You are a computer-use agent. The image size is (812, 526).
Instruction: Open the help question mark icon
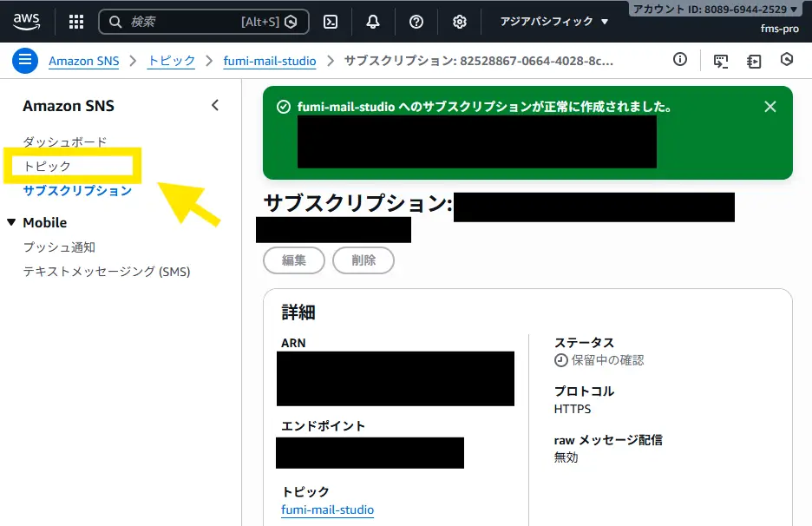tap(416, 22)
